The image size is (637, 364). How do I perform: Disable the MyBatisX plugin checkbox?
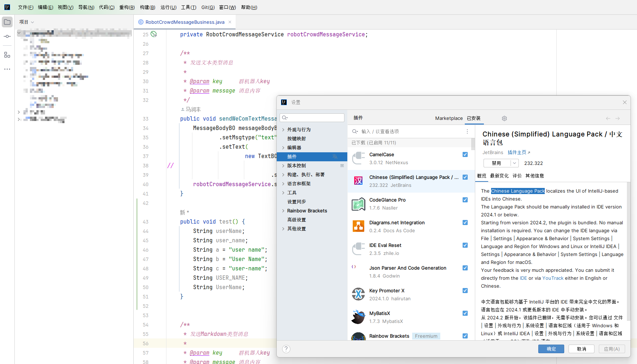465,313
